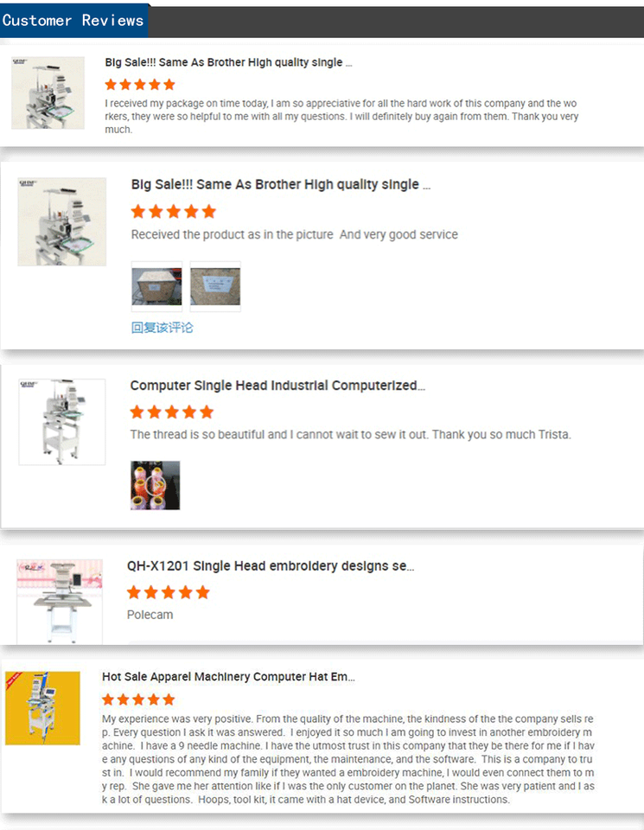Open first review's embroidery machine thumbnail

coord(48,93)
